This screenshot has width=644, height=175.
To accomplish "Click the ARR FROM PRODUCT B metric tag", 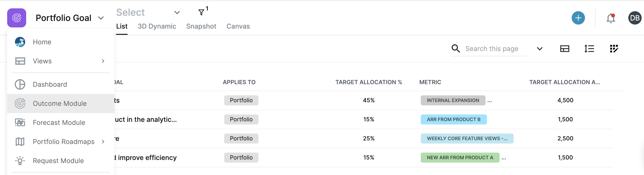I will pos(454,119).
